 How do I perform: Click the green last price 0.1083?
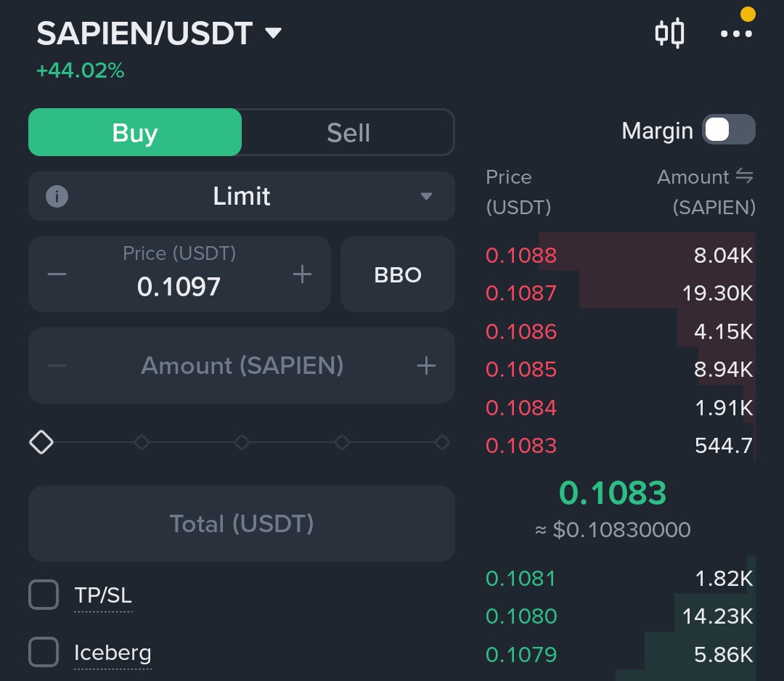tap(613, 492)
